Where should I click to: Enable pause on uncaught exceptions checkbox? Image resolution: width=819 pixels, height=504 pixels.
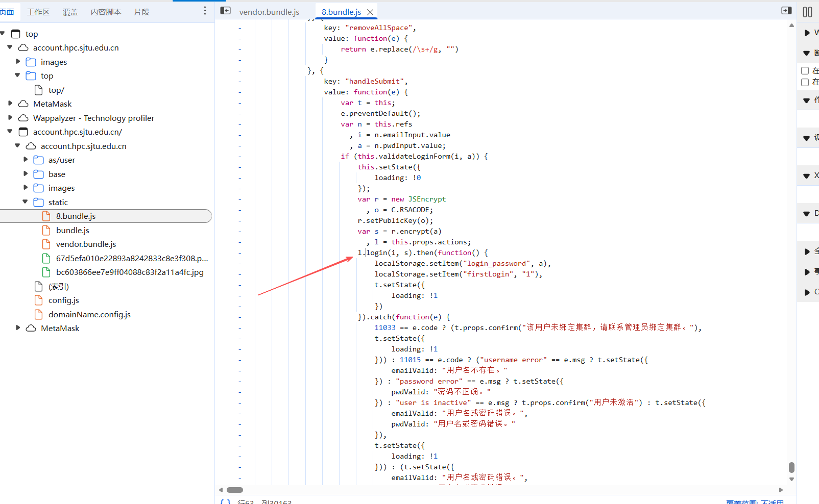tap(805, 71)
